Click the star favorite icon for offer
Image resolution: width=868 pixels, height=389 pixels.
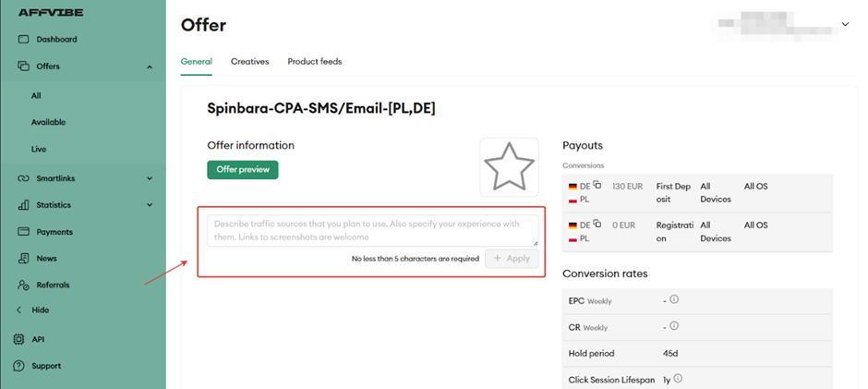[509, 168]
